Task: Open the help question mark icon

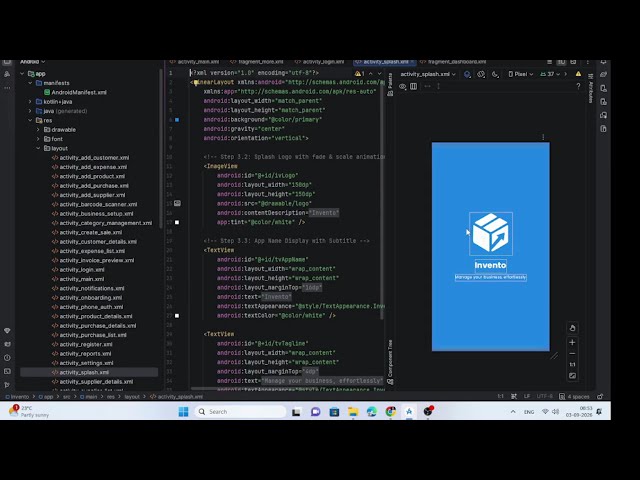Action: point(578,86)
